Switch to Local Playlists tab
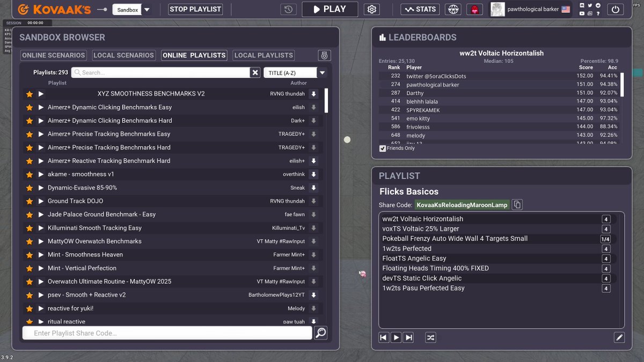Viewport: 644px width, 362px height. [264, 55]
